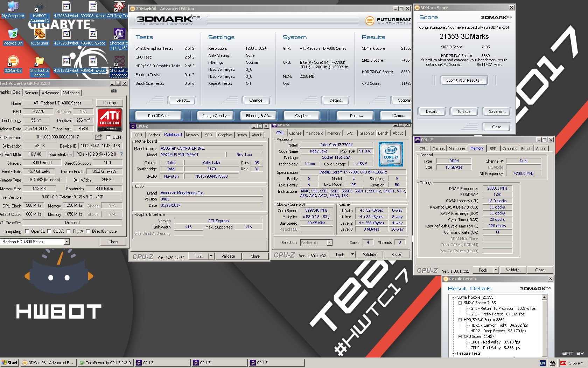This screenshot has width=588, height=368.
Task: Click Run 3DMark button
Action: click(158, 116)
